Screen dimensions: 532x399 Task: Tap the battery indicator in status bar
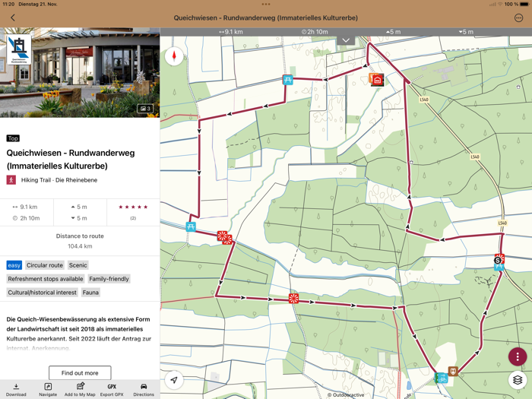523,4
